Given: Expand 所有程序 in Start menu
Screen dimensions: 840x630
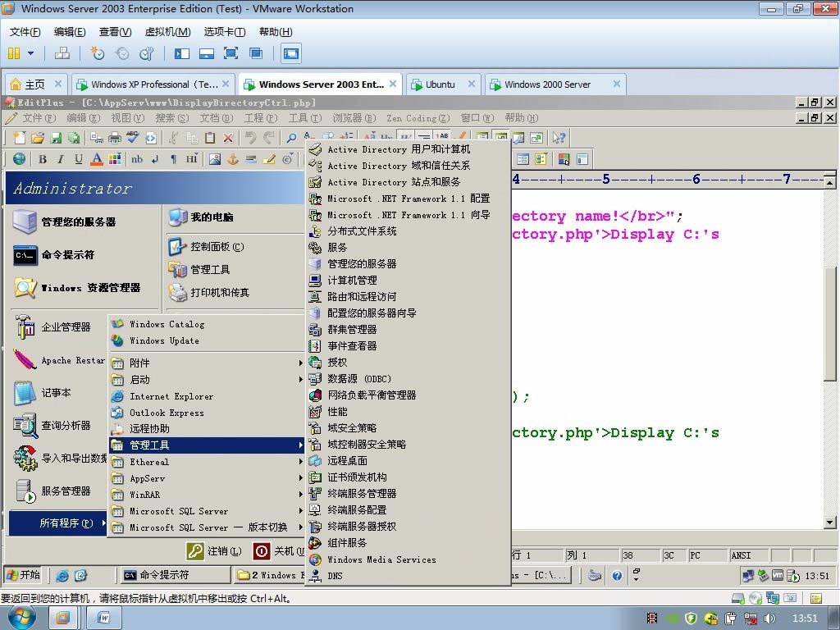Looking at the screenshot, I should pos(58,523).
